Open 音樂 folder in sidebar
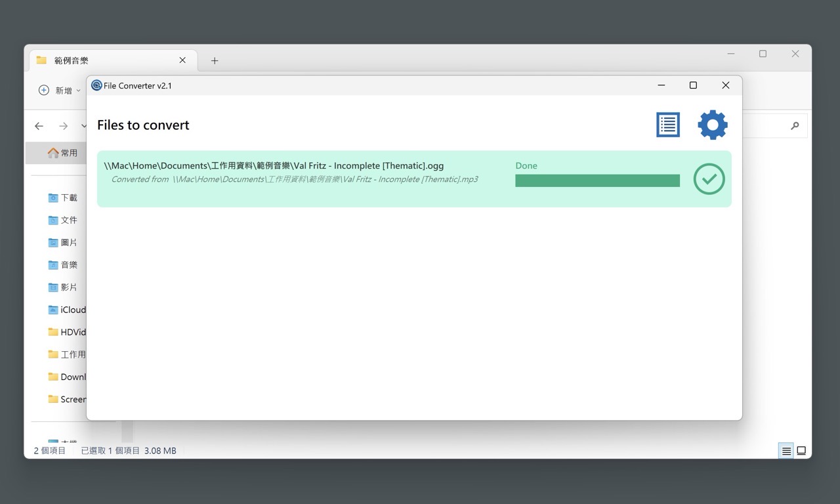Viewport: 840px width, 504px height. coord(63,264)
